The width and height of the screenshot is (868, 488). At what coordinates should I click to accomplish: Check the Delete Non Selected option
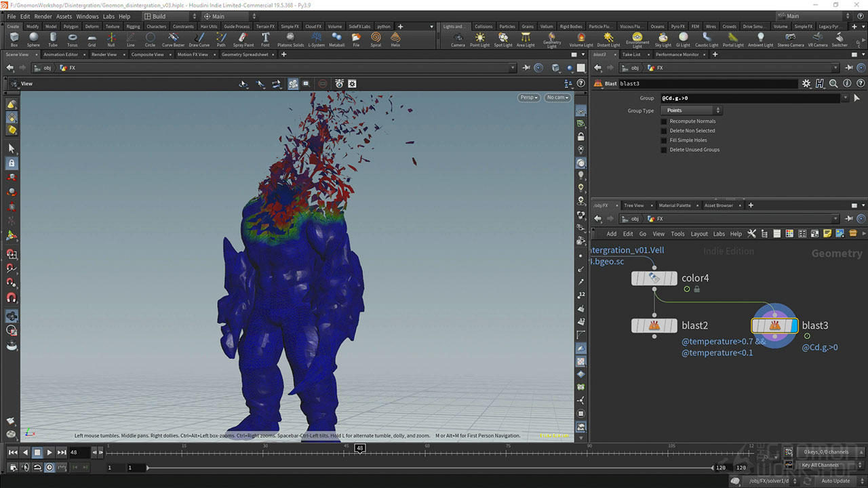[664, 131]
